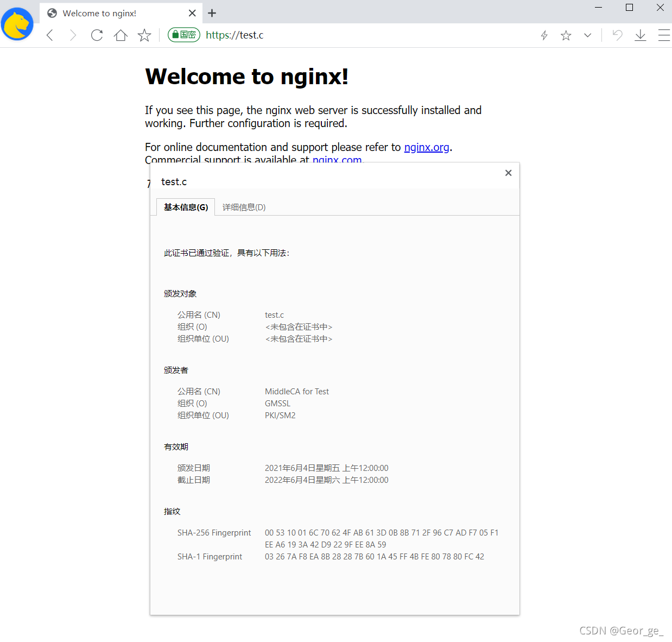Click the 截止日期 label
Screen dimensions: 672x642
click(194, 480)
